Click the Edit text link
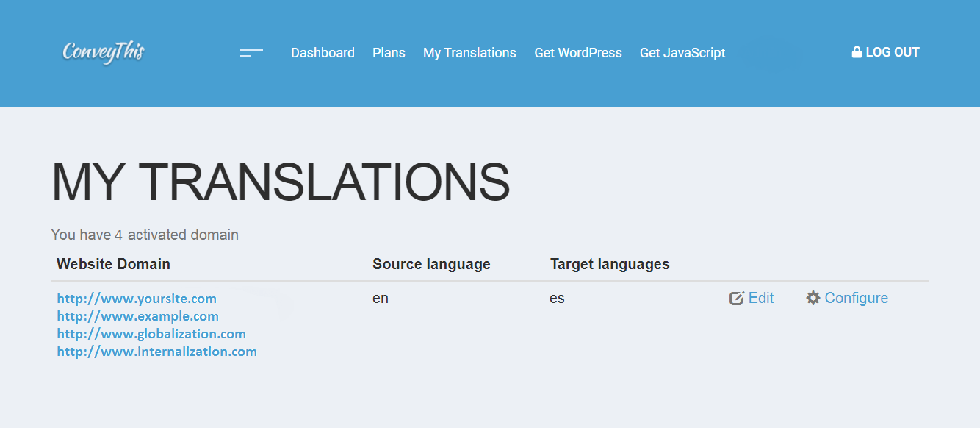 pos(761,298)
